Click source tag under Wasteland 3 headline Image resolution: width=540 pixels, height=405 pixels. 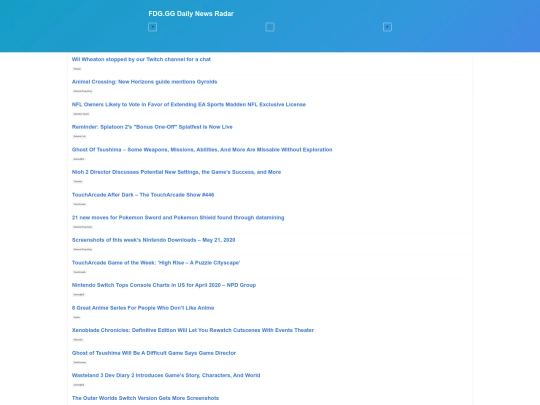click(x=79, y=385)
